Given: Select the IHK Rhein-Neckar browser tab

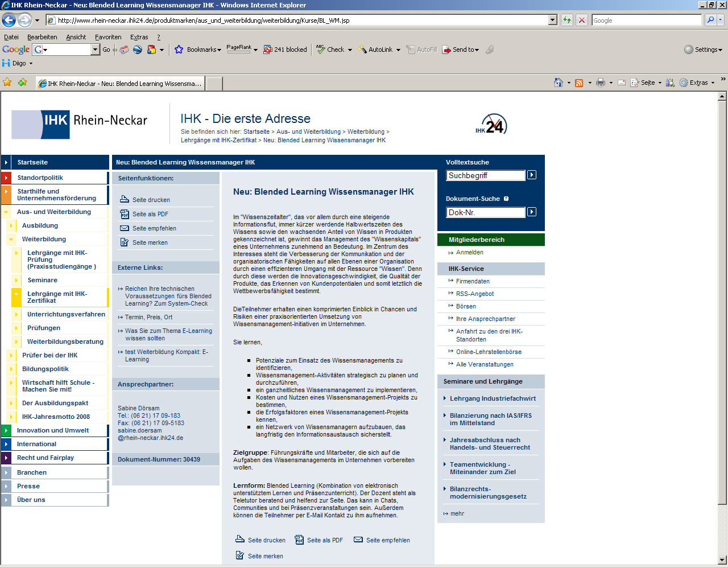Looking at the screenshot, I should 120,83.
